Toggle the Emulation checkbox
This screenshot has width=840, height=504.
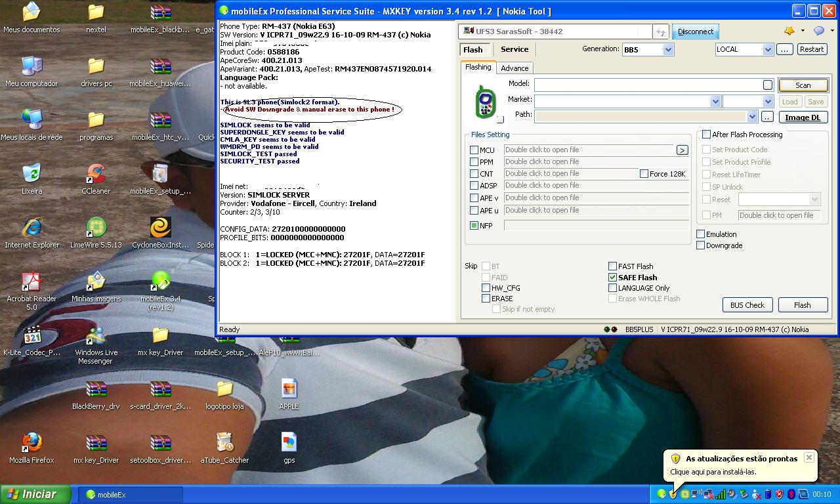(700, 234)
